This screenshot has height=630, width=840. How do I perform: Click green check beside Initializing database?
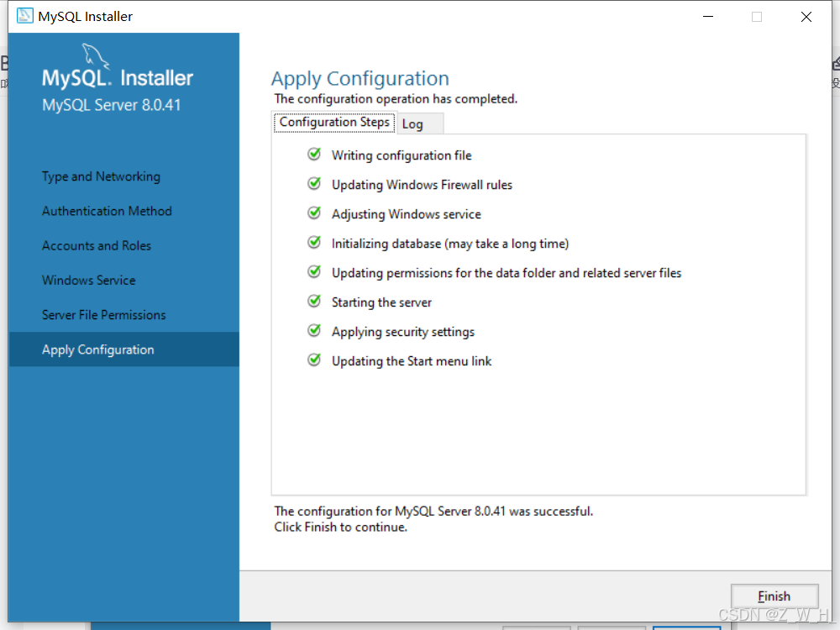tap(314, 243)
